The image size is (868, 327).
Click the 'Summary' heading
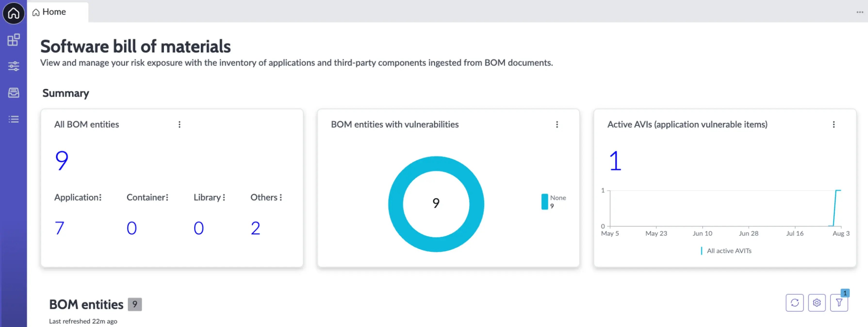(x=66, y=93)
